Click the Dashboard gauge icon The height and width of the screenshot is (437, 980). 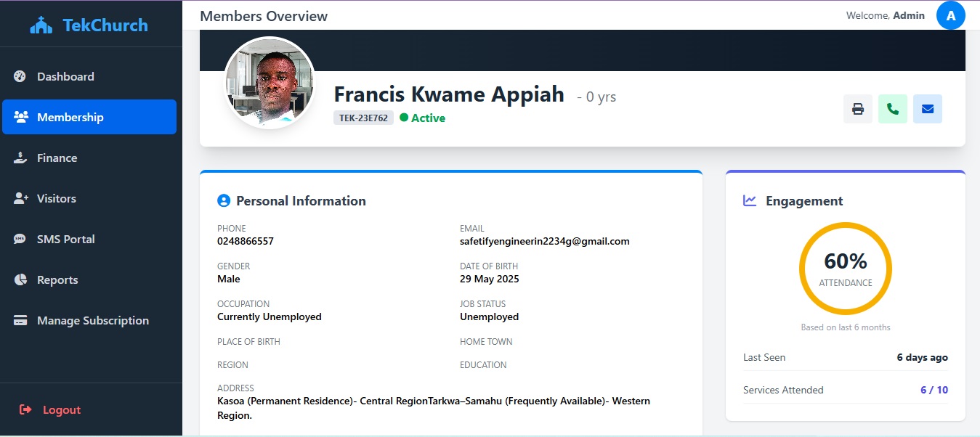click(20, 76)
